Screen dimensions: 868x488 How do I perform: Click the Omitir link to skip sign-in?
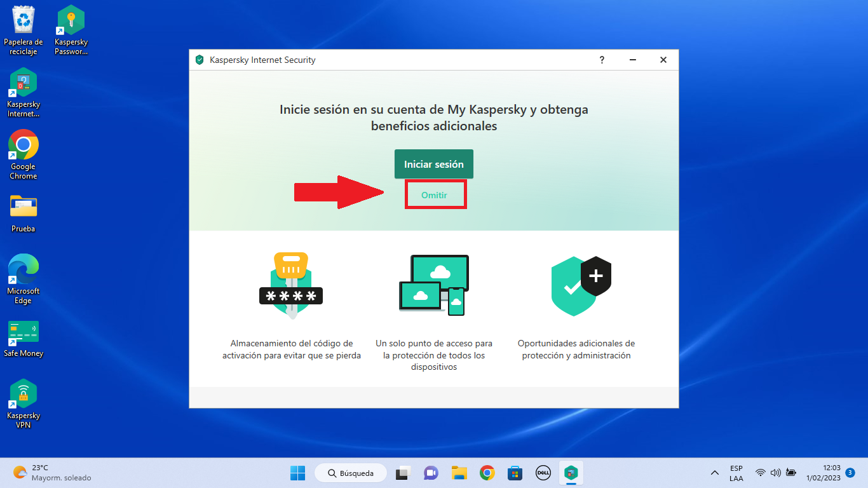pyautogui.click(x=435, y=195)
